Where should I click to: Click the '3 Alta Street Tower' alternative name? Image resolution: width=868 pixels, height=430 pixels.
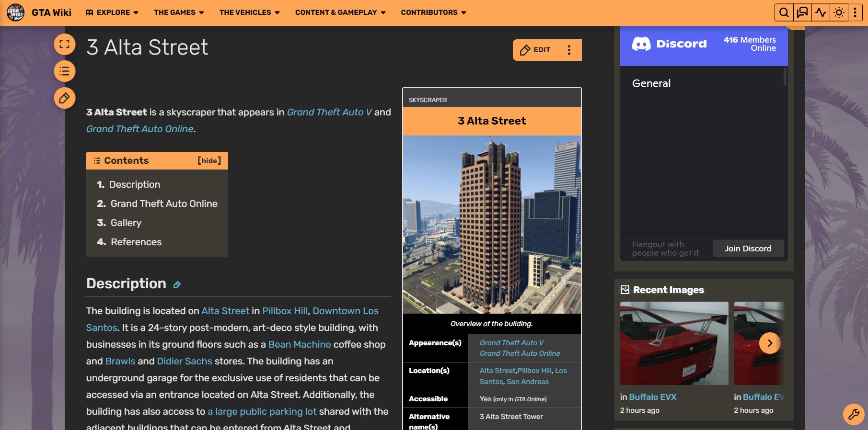511,417
